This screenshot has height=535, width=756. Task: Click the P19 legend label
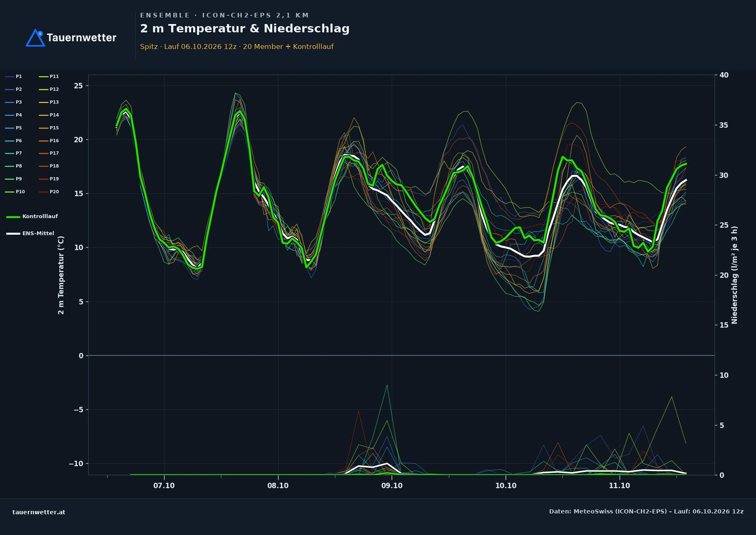pos(54,179)
